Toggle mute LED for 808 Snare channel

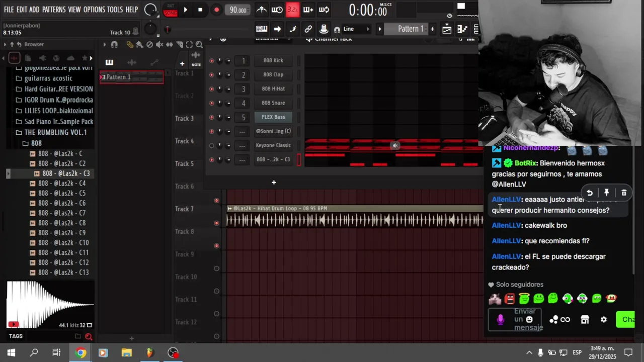pyautogui.click(x=211, y=103)
